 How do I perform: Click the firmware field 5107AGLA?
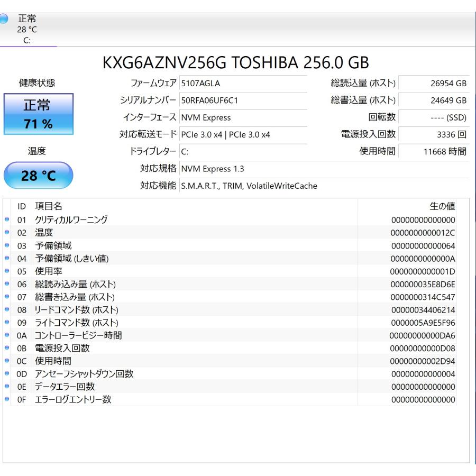243,83
